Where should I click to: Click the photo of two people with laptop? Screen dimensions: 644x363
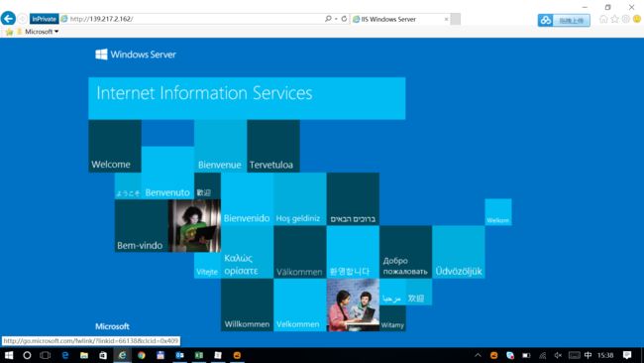[x=353, y=305]
